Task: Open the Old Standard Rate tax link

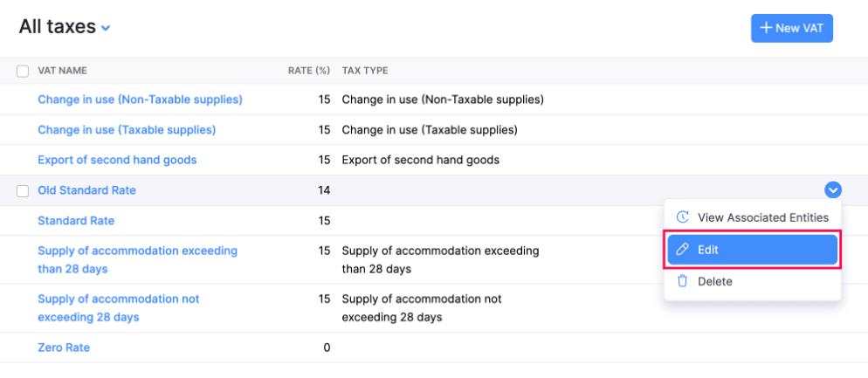Action: (86, 190)
